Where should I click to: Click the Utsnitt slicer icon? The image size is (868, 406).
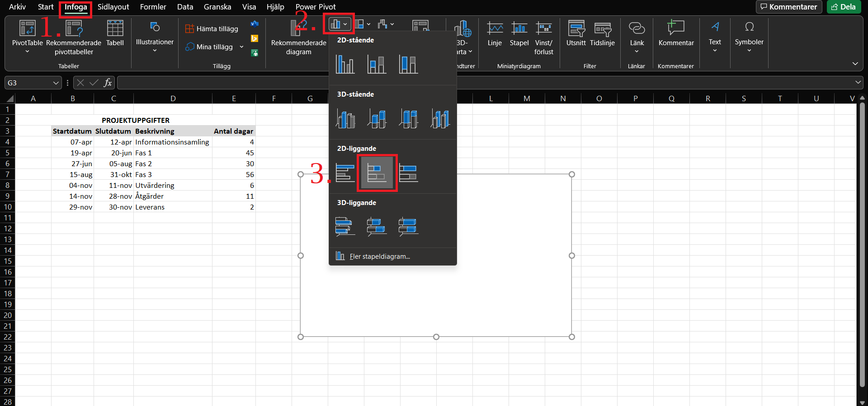(x=576, y=33)
